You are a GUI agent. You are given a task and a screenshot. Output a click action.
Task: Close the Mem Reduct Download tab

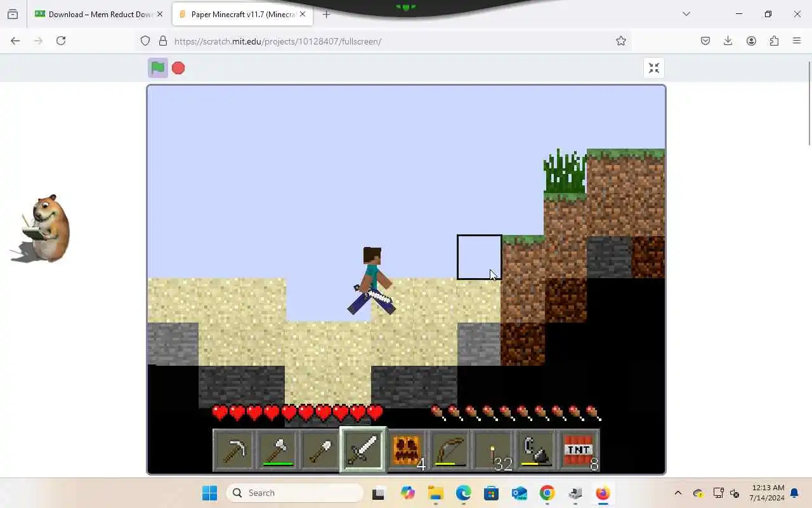click(159, 14)
